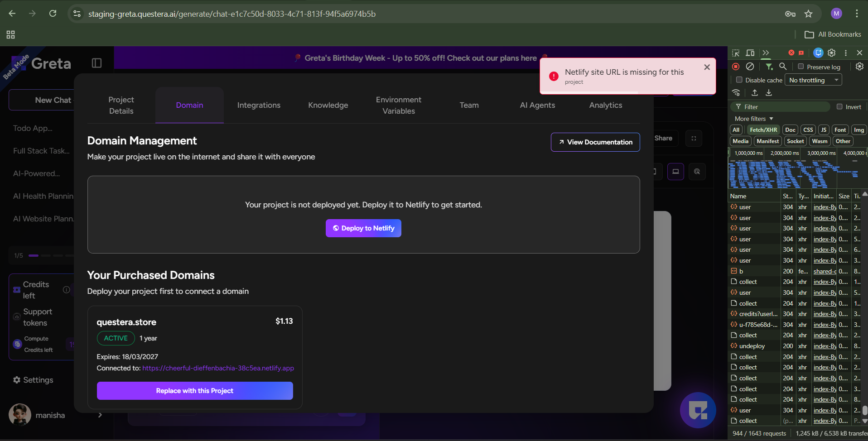
Task: Click the fullscreen expand icon beside Share
Action: pos(694,139)
